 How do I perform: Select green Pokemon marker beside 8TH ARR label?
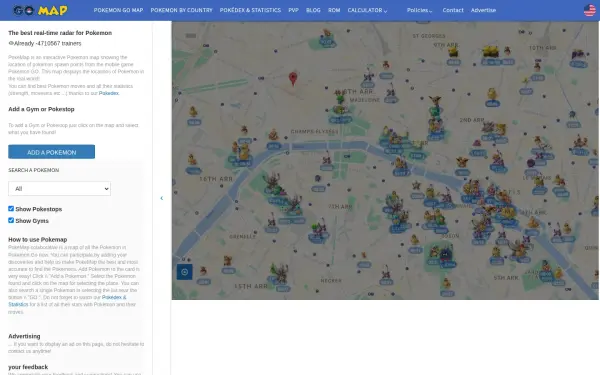tap(340, 99)
